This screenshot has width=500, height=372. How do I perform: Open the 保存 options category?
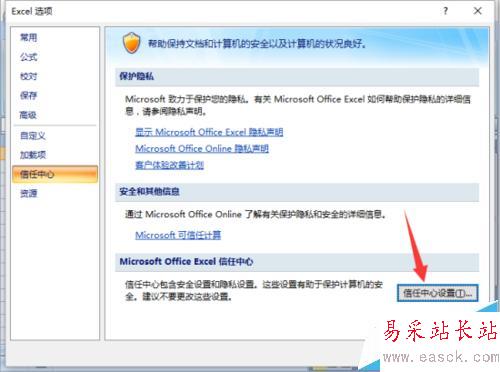(29, 96)
